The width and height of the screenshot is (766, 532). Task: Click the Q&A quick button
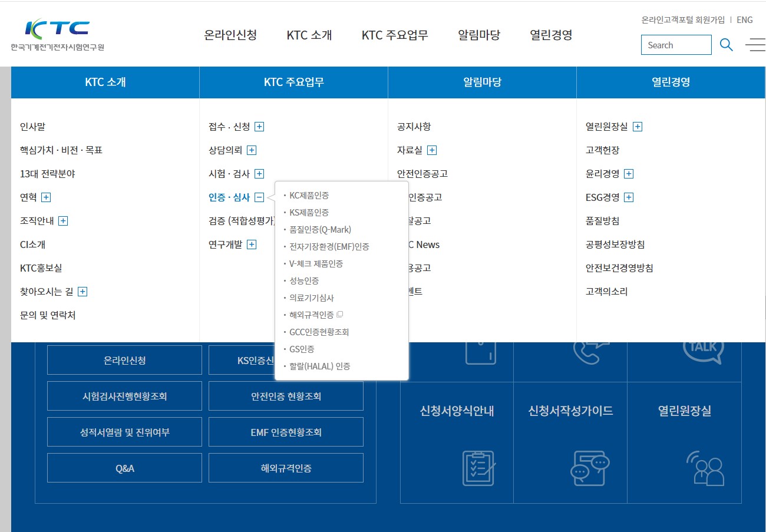[x=124, y=468]
